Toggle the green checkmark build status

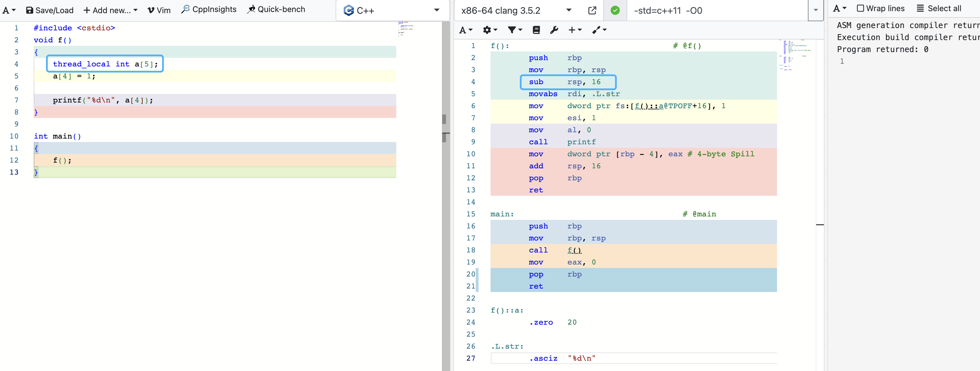[615, 10]
